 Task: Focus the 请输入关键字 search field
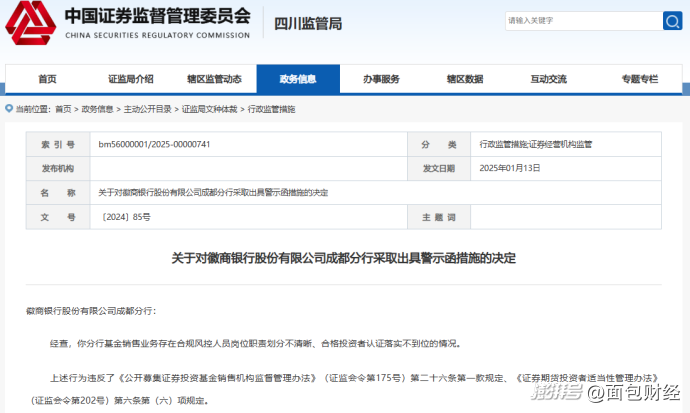[x=584, y=21]
